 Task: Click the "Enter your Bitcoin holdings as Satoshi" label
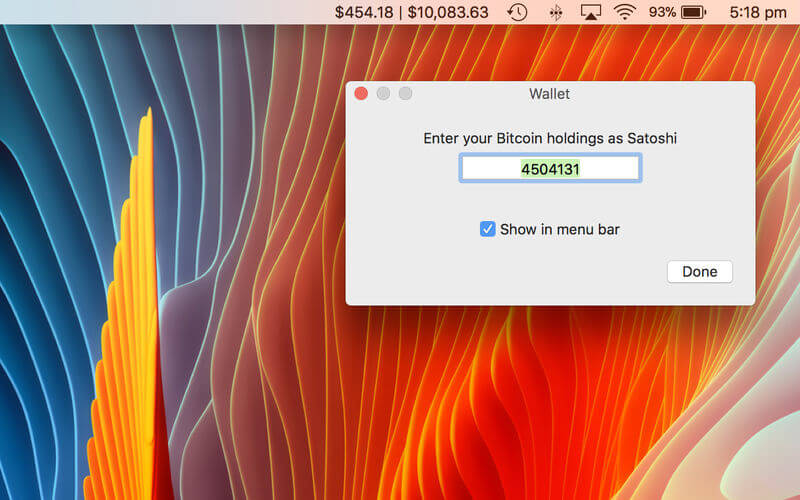coord(550,138)
